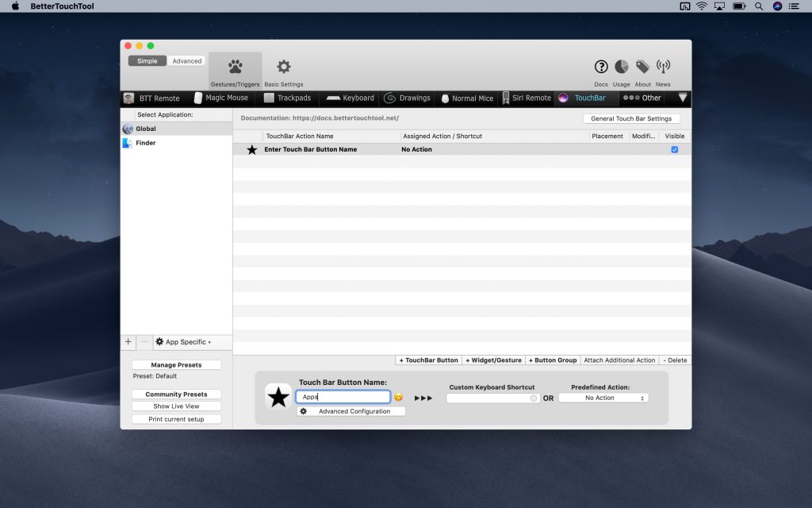The height and width of the screenshot is (508, 812).
Task: Switch to Advanced mode
Action: point(187,60)
